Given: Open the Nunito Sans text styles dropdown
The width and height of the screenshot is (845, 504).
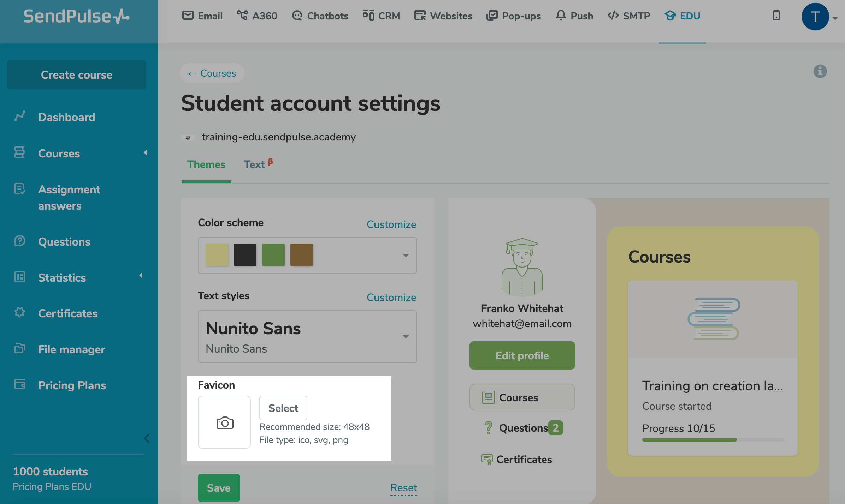Looking at the screenshot, I should [x=406, y=336].
